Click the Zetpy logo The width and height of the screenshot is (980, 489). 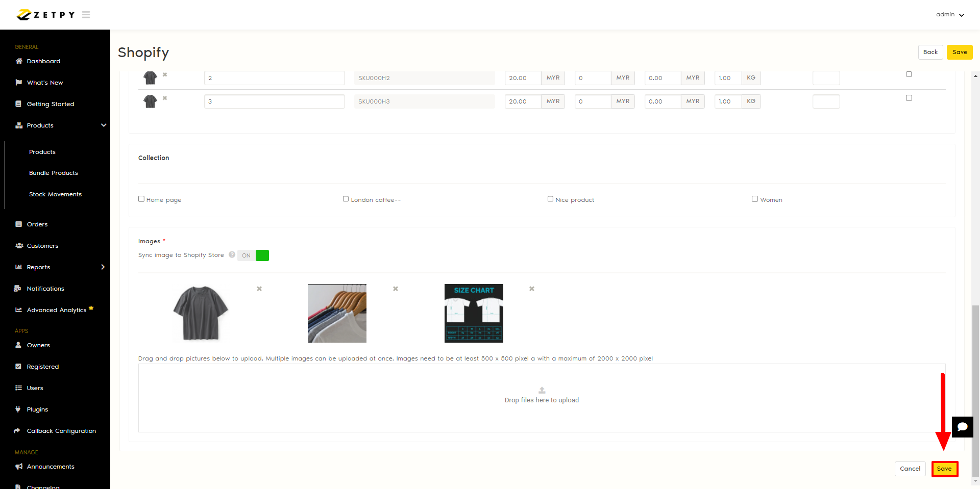pos(45,15)
